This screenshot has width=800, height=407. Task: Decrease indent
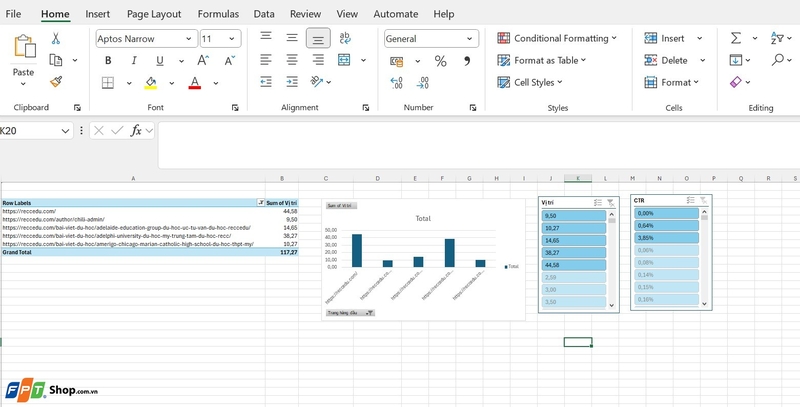(266, 82)
